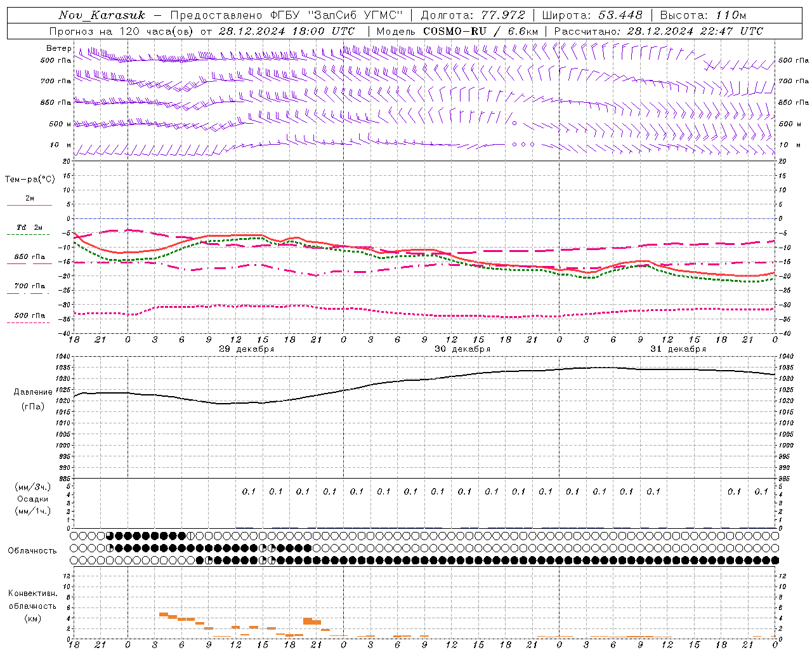Click the (гПа) unit label under Давление
The width and height of the screenshot is (812, 650).
click(33, 406)
